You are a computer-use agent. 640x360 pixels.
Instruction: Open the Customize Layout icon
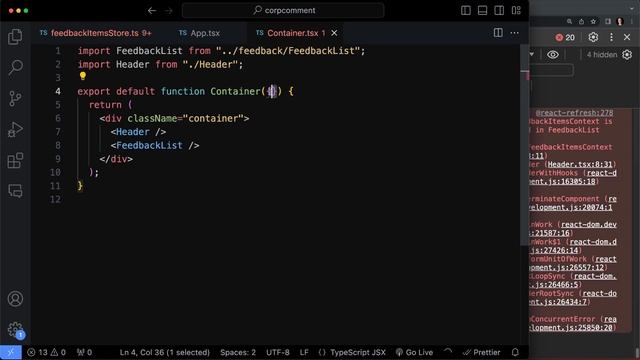pos(516,11)
